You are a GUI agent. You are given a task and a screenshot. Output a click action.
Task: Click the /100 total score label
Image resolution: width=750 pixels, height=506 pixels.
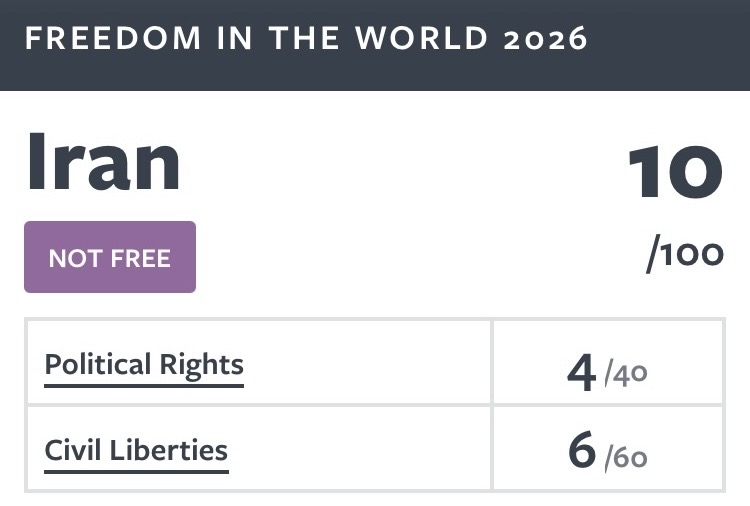pos(685,254)
